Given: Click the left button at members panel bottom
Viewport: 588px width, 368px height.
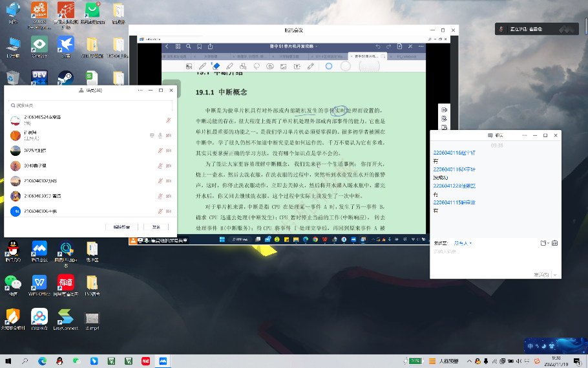Looking at the screenshot, I should coord(122,227).
